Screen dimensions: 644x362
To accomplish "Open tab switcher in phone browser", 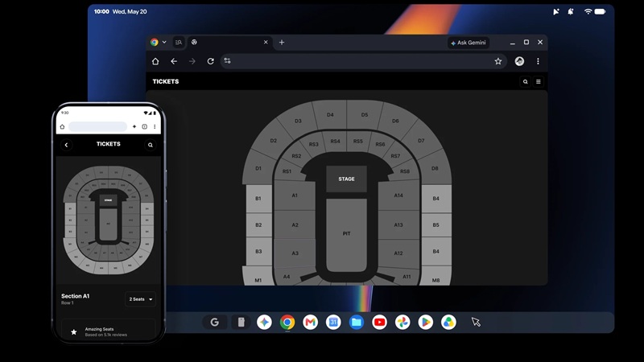I will pyautogui.click(x=145, y=127).
